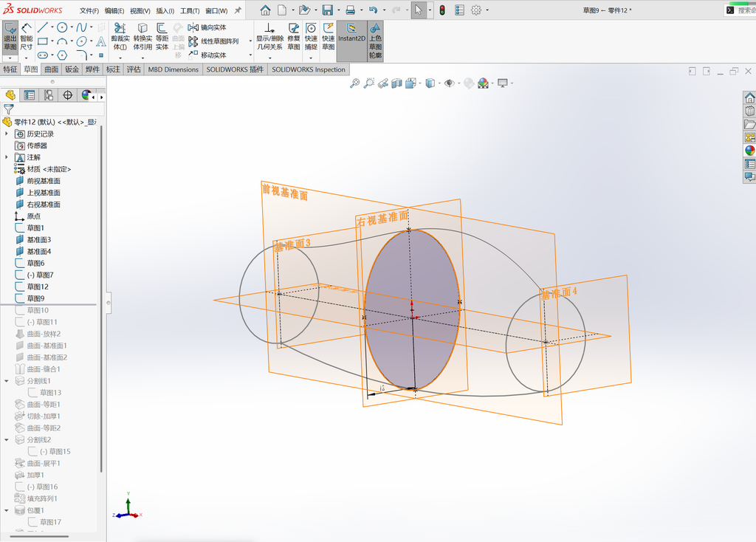
Task: Open the 插入(I) menu
Action: click(165, 10)
